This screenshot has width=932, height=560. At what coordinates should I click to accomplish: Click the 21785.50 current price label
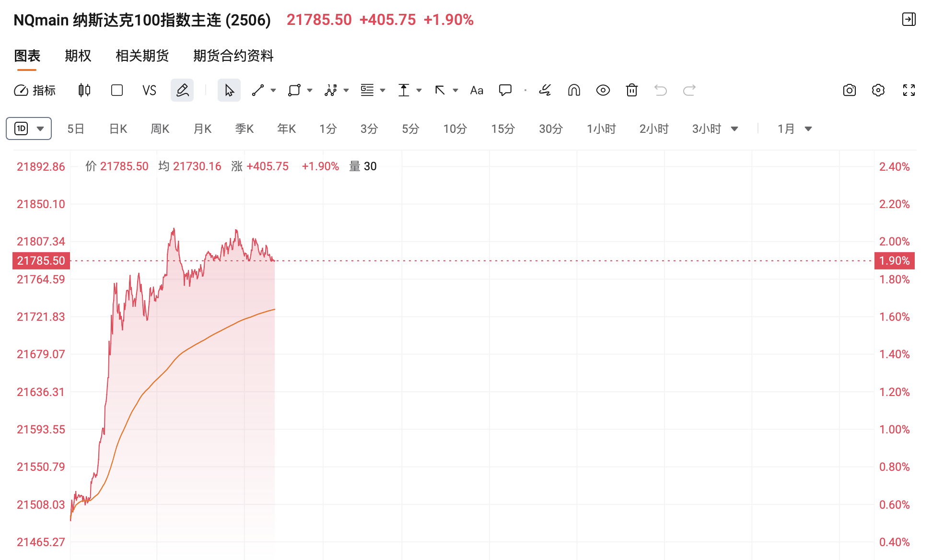coord(41,261)
